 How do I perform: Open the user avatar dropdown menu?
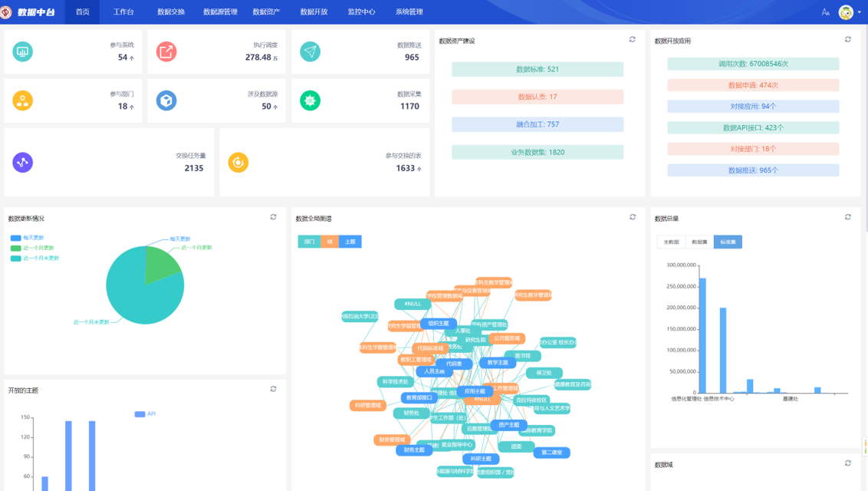[x=850, y=12]
